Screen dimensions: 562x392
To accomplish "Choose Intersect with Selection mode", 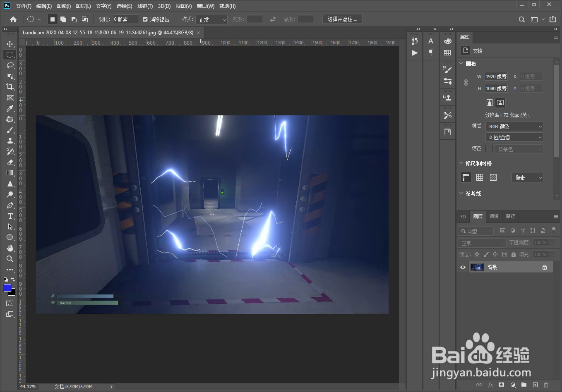I will 85,19.
